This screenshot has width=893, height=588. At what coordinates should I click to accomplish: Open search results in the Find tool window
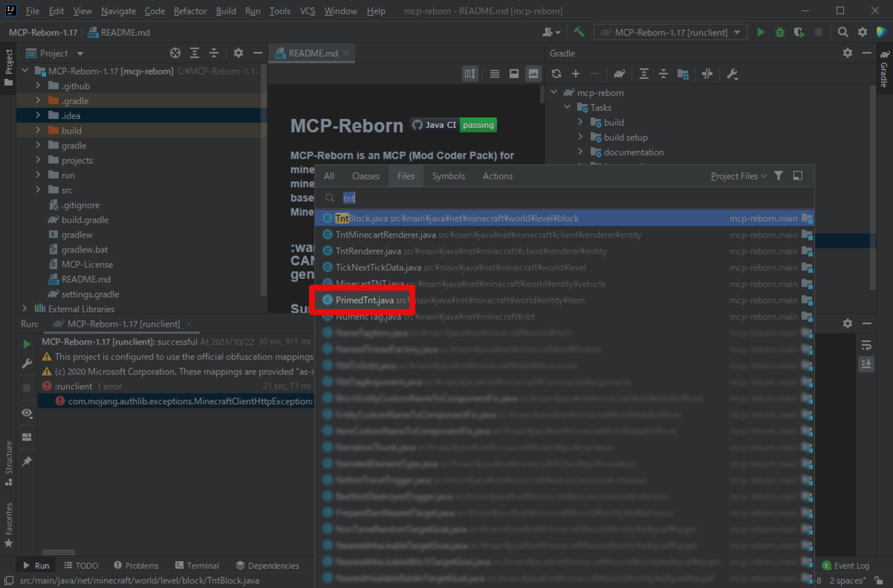(798, 176)
